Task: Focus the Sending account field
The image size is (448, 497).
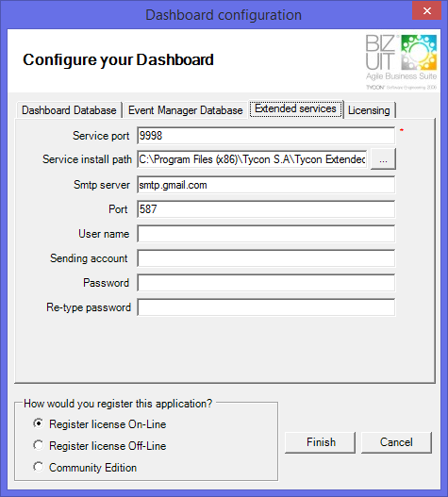Action: click(266, 258)
